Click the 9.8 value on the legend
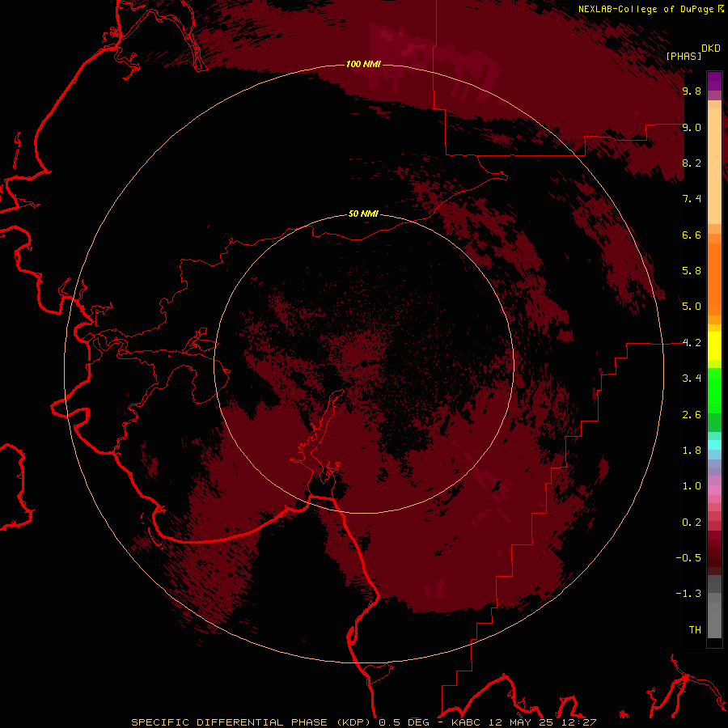 (x=692, y=91)
